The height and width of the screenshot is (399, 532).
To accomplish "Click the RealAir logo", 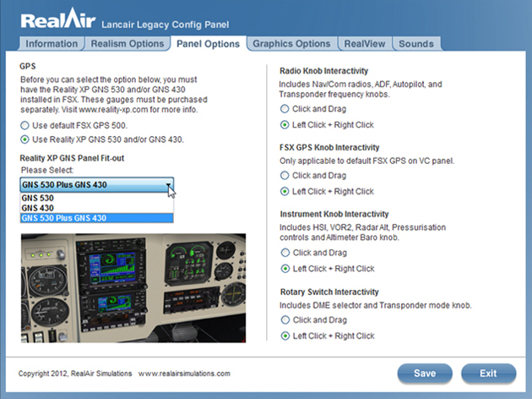I will tap(58, 19).
